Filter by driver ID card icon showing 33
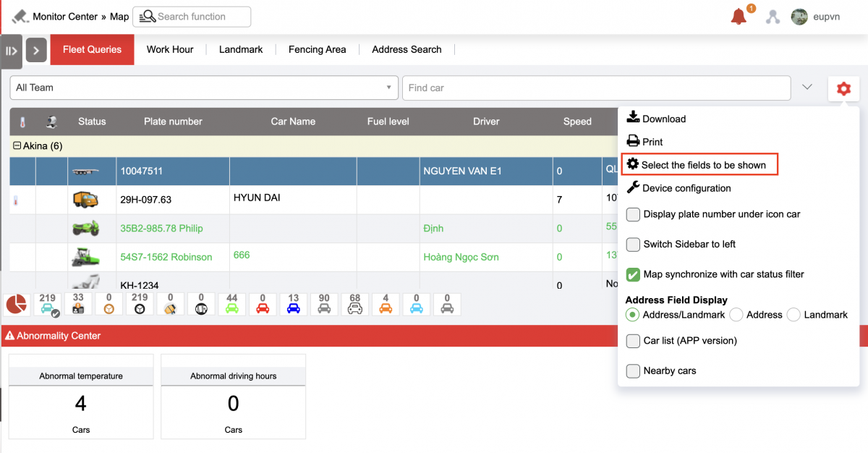The height and width of the screenshot is (453, 868). coord(78,304)
